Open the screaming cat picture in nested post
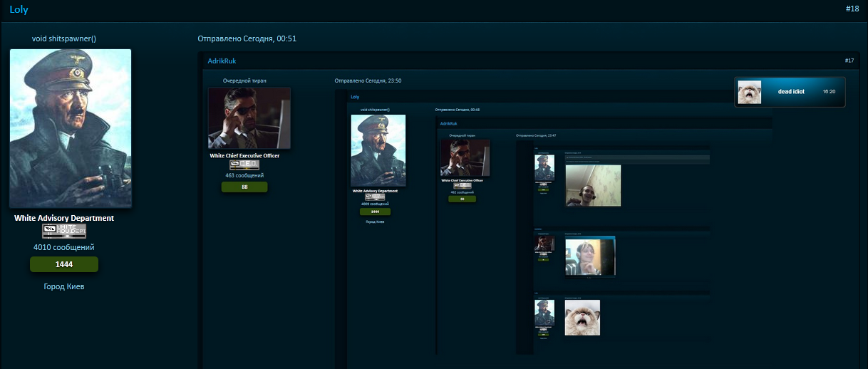The image size is (868, 369). [x=582, y=318]
